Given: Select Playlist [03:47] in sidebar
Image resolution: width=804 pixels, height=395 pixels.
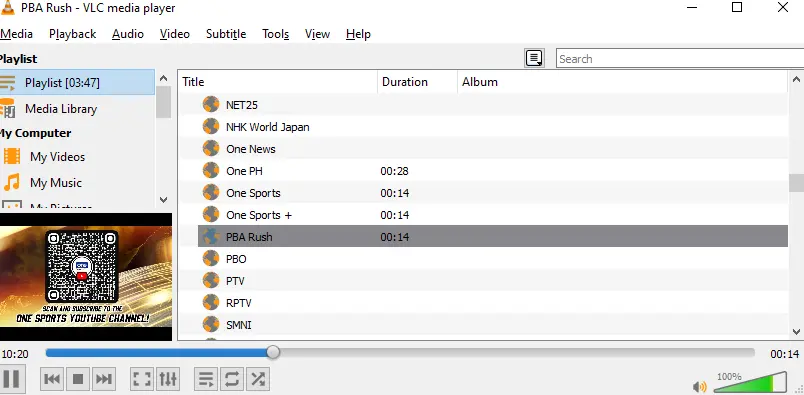Looking at the screenshot, I should tap(77, 83).
